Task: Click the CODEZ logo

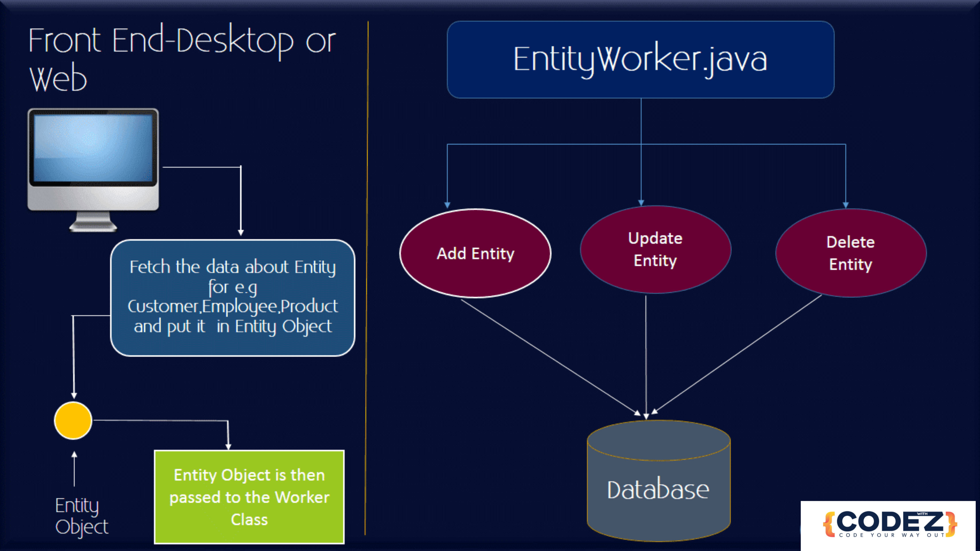Action: coord(890,524)
